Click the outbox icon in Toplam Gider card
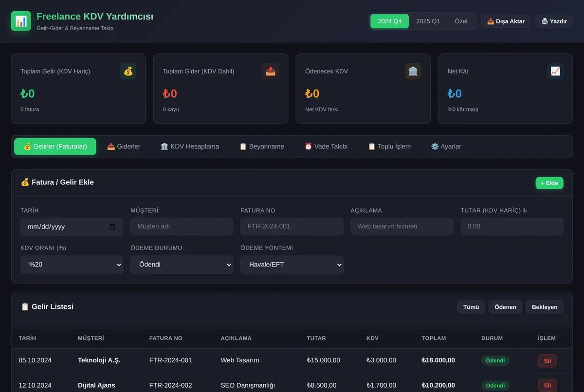Screen dimensions: 584x392 click(271, 71)
